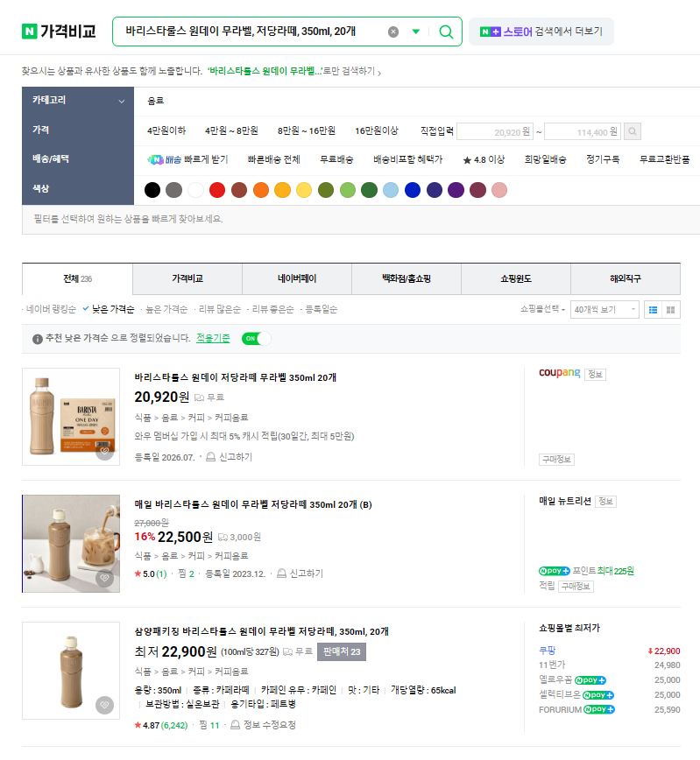
Task: Filter price by 4만원이하
Action: point(166,130)
